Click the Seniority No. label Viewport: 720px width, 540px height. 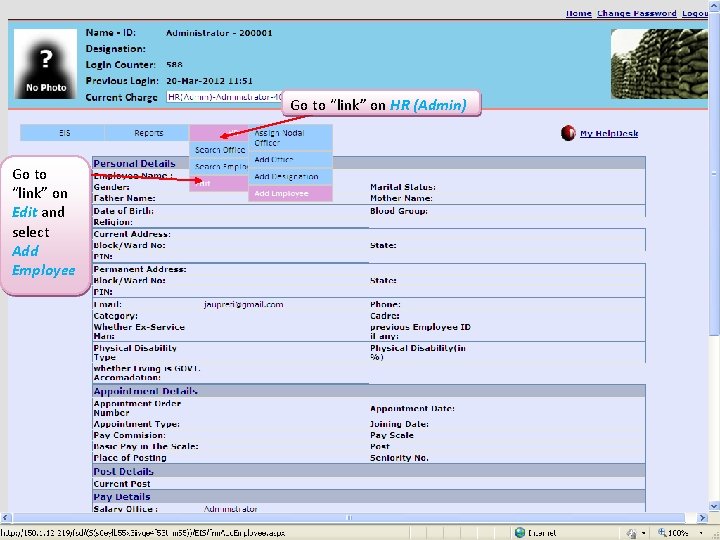(399, 458)
